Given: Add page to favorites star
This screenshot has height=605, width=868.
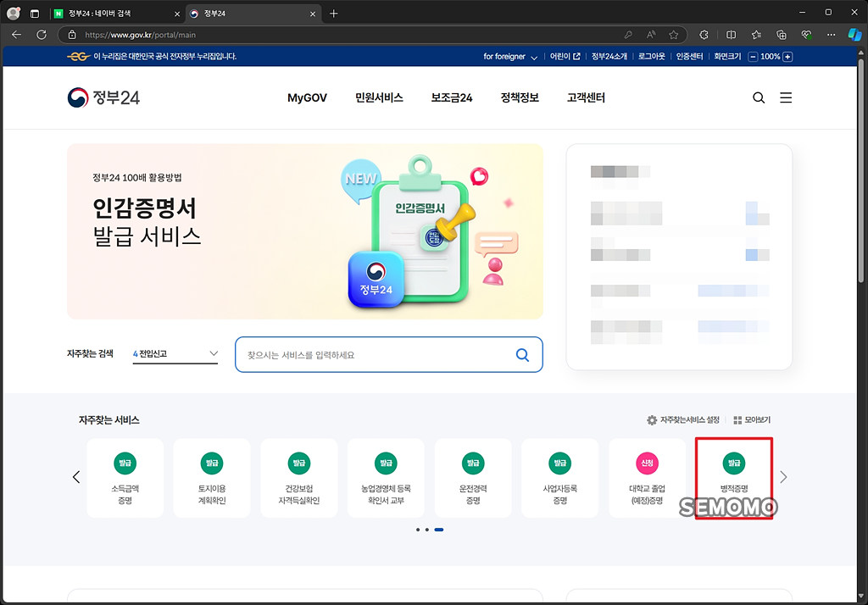Looking at the screenshot, I should pos(673,35).
